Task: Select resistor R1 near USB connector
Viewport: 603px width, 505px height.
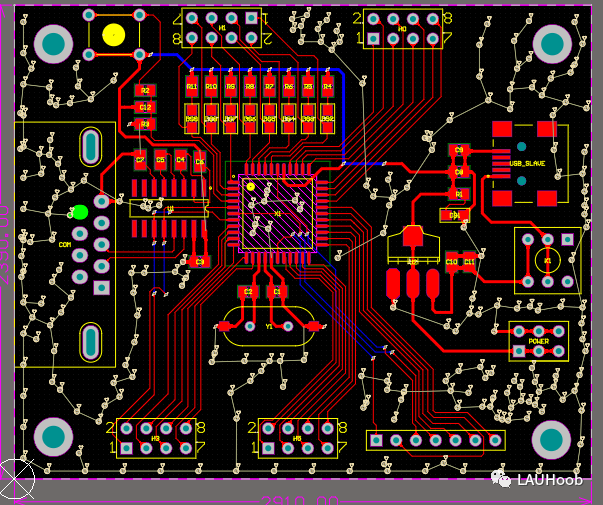Action: [x=459, y=194]
